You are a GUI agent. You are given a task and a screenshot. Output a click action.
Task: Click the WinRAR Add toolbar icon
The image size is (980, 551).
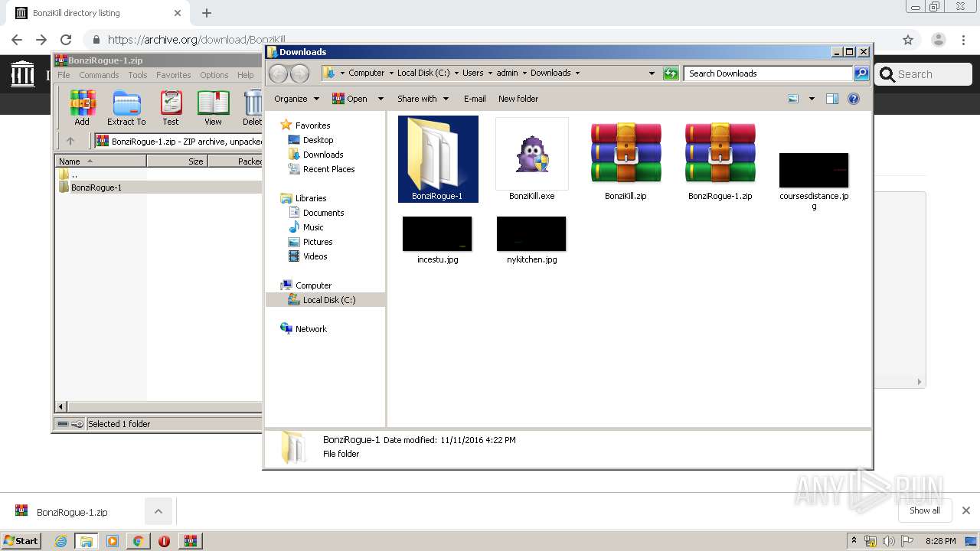pos(82,107)
